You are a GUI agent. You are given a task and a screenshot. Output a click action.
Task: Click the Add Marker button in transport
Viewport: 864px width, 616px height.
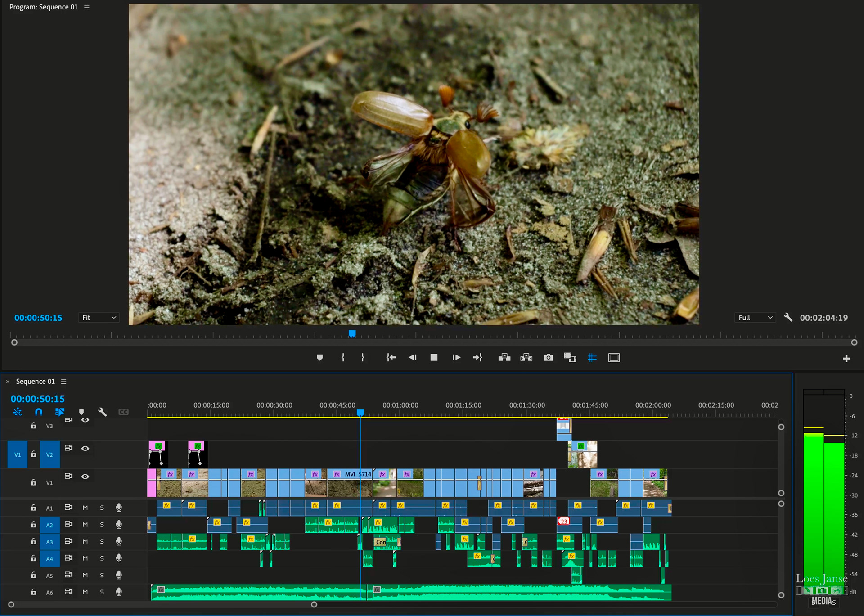click(x=319, y=358)
